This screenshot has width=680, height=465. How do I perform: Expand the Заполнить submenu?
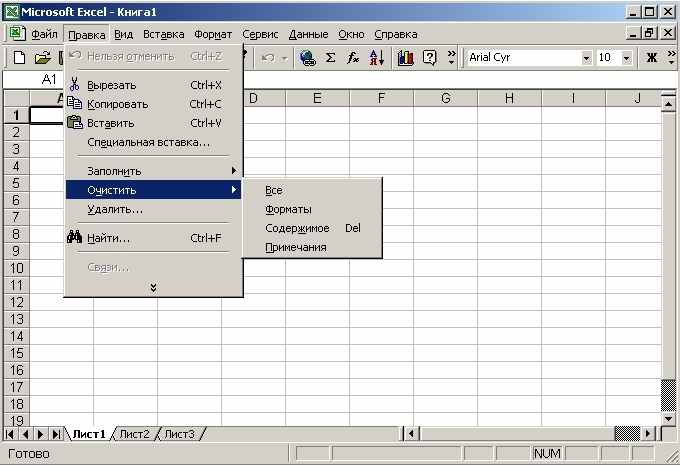click(153, 171)
